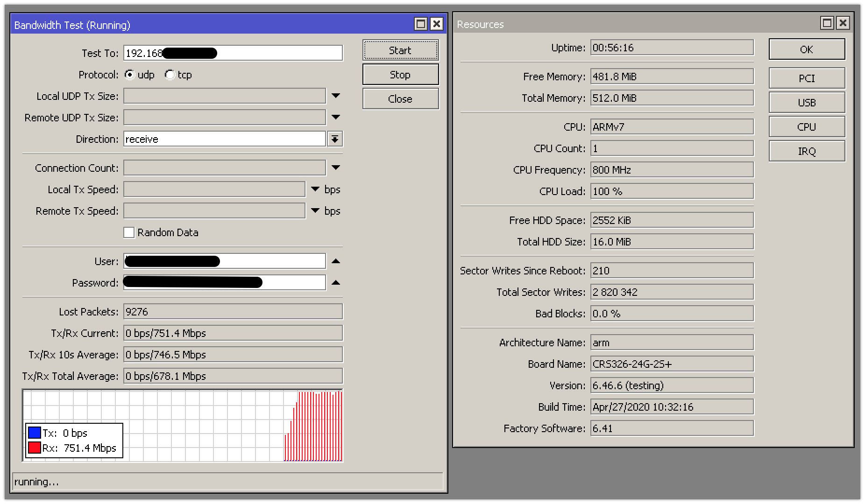Close the Resources window with X
The height and width of the screenshot is (504, 865).
coord(843,23)
